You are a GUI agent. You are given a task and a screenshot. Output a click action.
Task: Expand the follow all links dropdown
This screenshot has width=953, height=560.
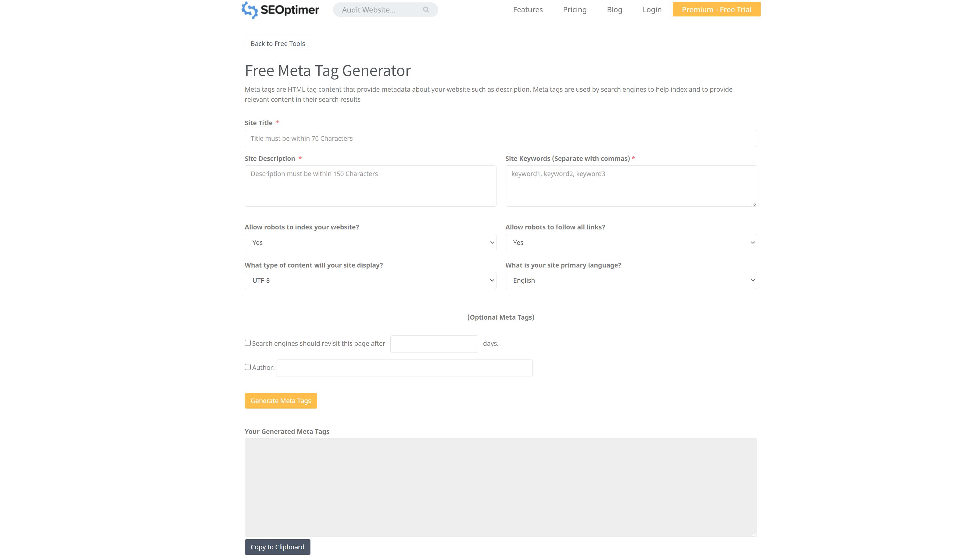(x=631, y=243)
